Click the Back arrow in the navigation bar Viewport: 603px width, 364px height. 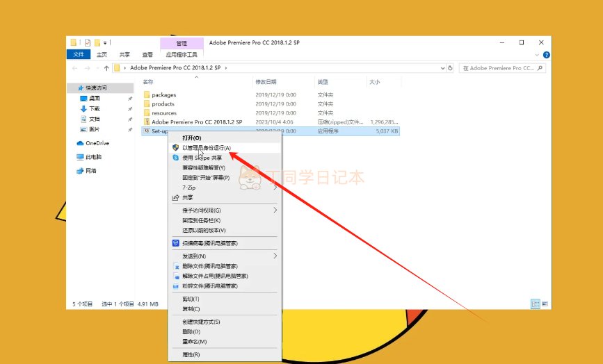[x=74, y=68]
